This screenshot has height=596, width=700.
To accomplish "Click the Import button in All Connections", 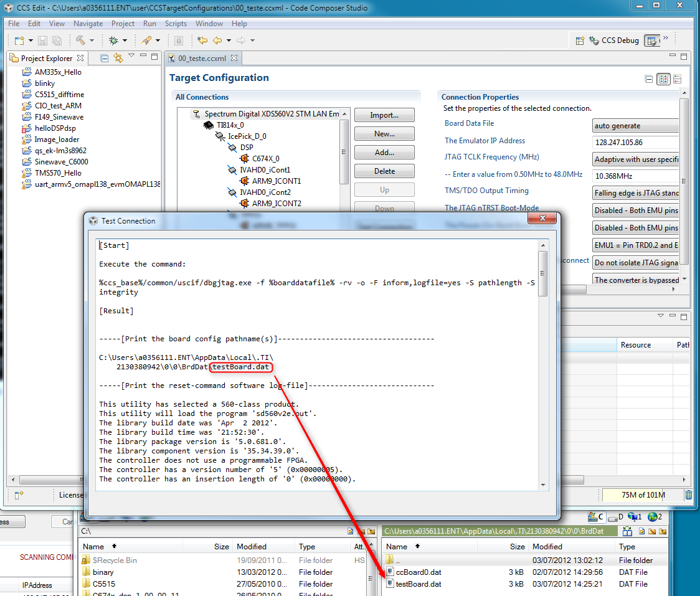I will click(384, 115).
